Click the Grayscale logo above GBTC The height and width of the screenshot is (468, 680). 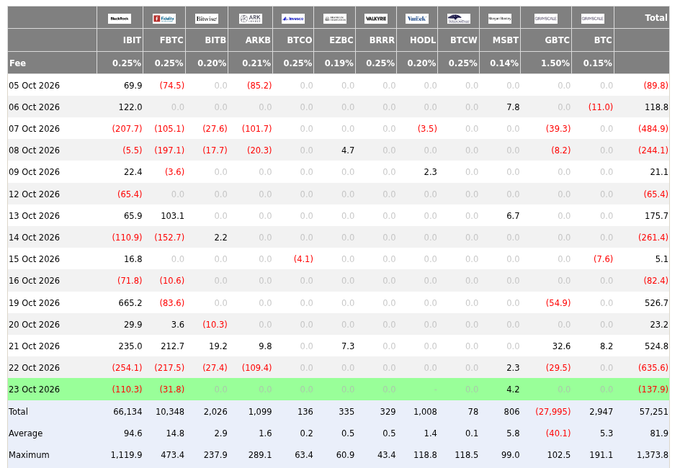(x=546, y=19)
